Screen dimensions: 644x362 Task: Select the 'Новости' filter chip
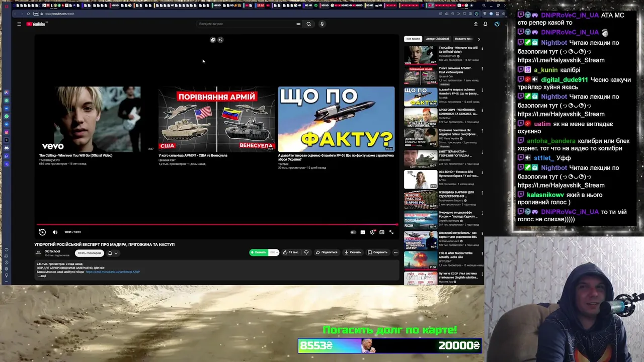[x=463, y=39]
